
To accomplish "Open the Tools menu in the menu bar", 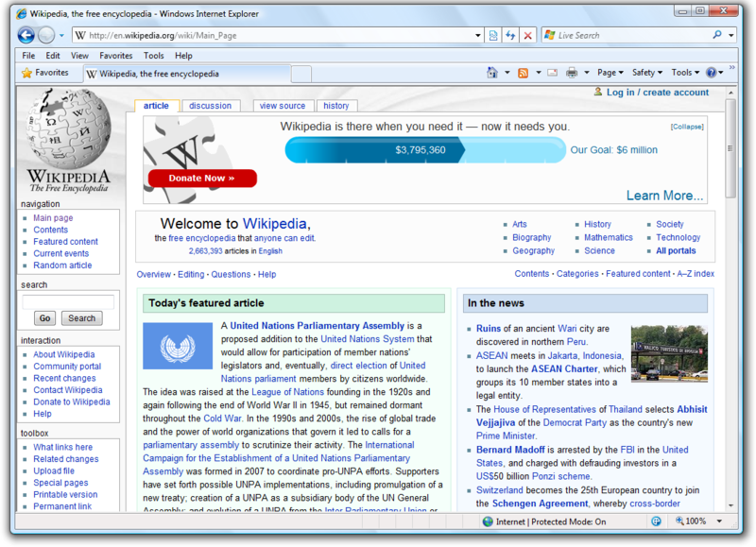I will [x=154, y=56].
